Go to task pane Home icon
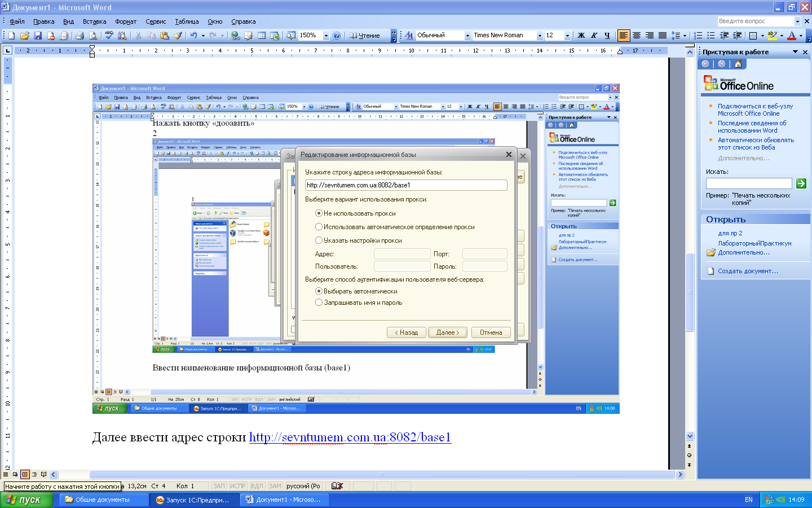 click(x=738, y=64)
